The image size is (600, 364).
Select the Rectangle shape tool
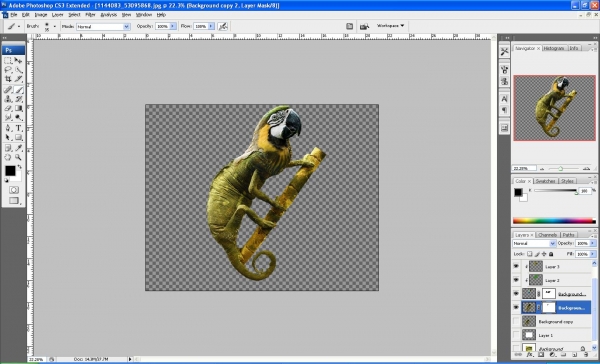[x=18, y=137]
